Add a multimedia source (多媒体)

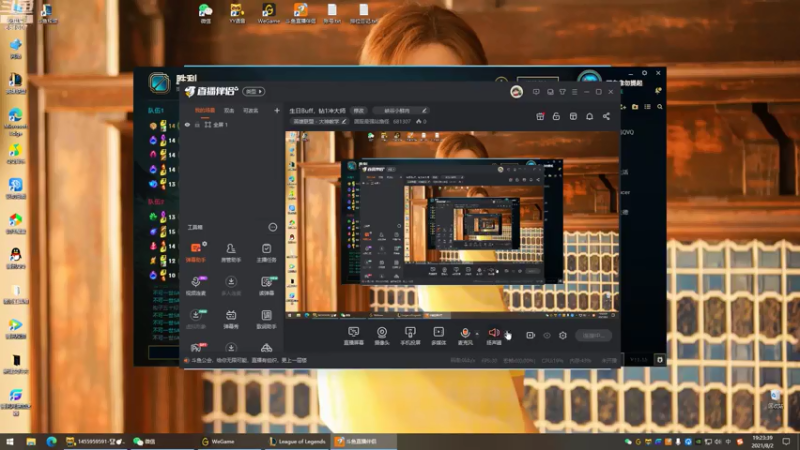tap(438, 336)
